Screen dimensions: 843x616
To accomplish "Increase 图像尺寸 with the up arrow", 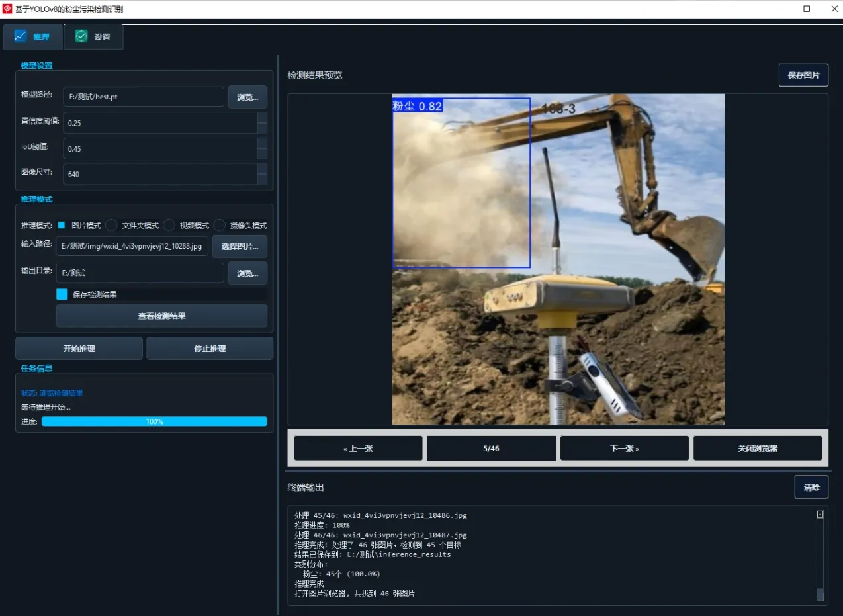I will coord(263,169).
